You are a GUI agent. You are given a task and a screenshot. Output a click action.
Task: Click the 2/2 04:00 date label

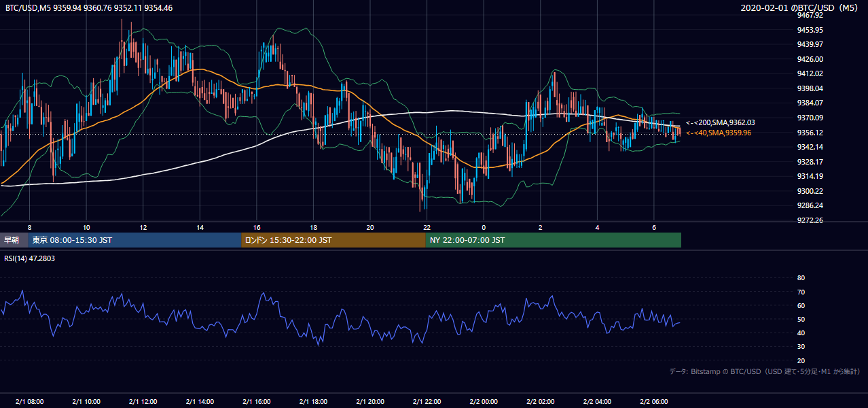596,401
